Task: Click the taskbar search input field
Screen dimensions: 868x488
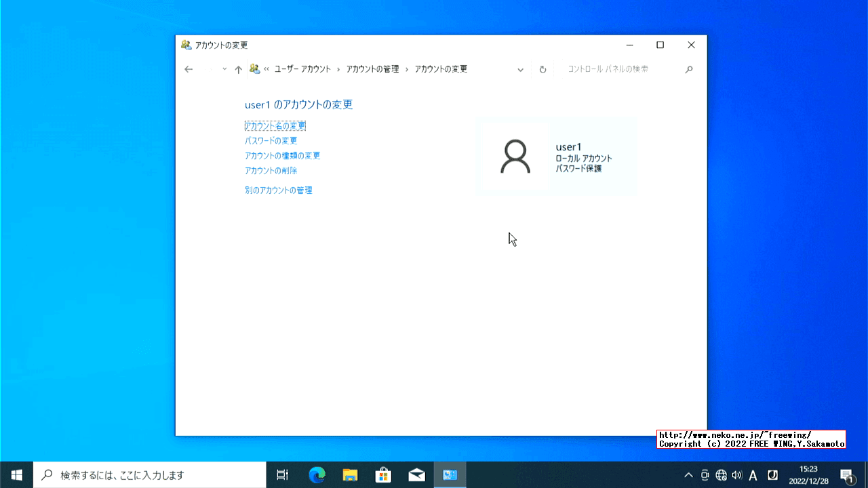Action: coord(149,475)
